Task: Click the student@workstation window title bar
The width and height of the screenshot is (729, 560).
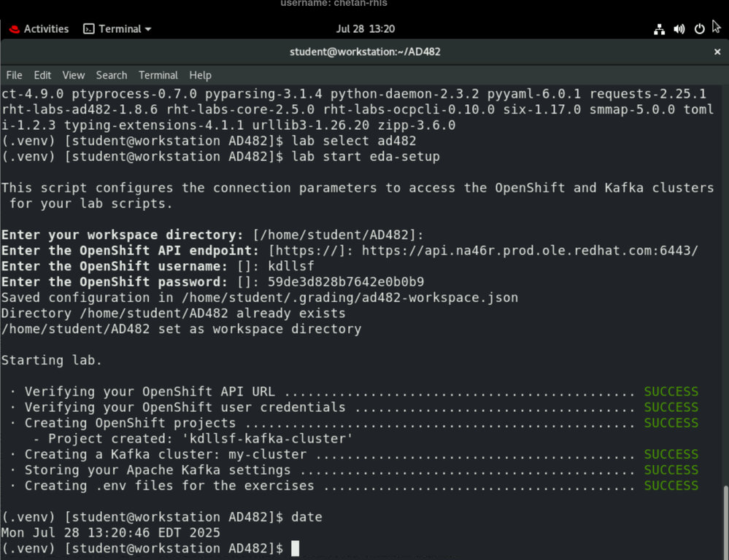Action: pyautogui.click(x=365, y=52)
